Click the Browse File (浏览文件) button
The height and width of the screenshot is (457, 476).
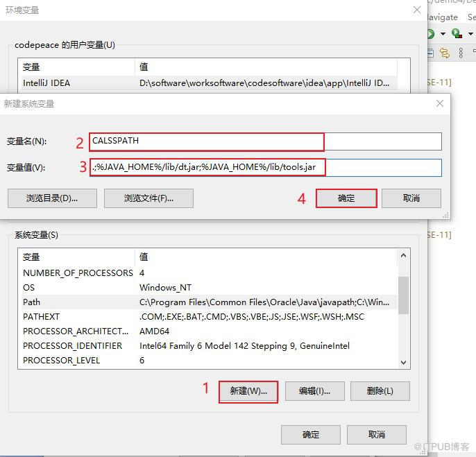[x=148, y=198]
